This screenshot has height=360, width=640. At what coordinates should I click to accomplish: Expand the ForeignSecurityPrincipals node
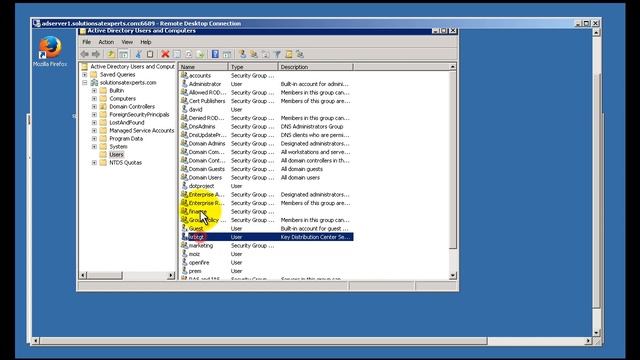[x=94, y=114]
